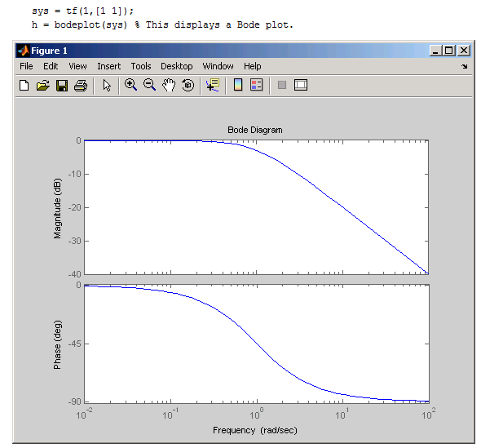Toggle the Data Cursor tool
Image resolution: width=481 pixels, height=448 pixels.
213,85
